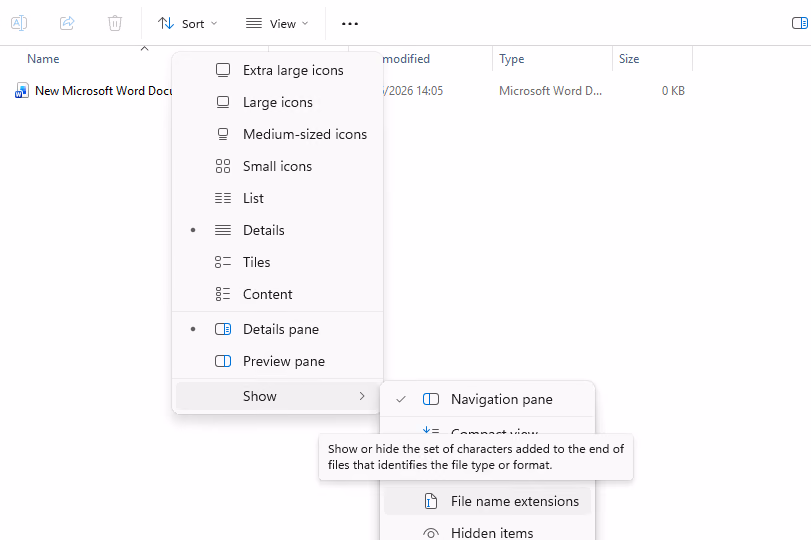
Task: Click the File name extensions page glyph
Action: (x=431, y=501)
